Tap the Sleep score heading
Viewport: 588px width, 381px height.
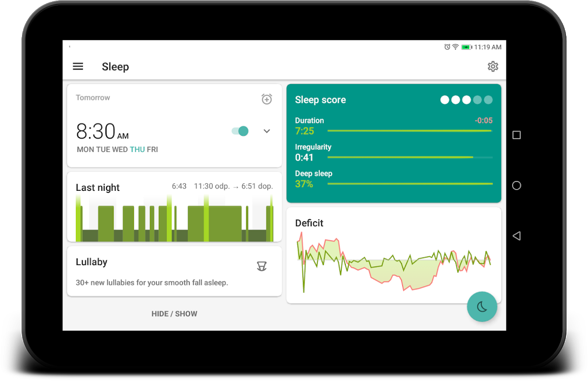click(x=320, y=100)
